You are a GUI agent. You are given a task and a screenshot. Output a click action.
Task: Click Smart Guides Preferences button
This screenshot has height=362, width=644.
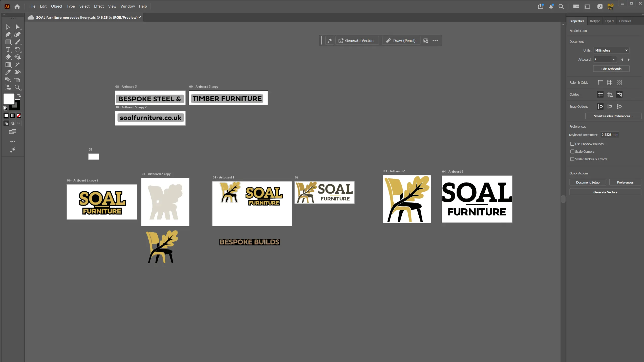pyautogui.click(x=613, y=116)
